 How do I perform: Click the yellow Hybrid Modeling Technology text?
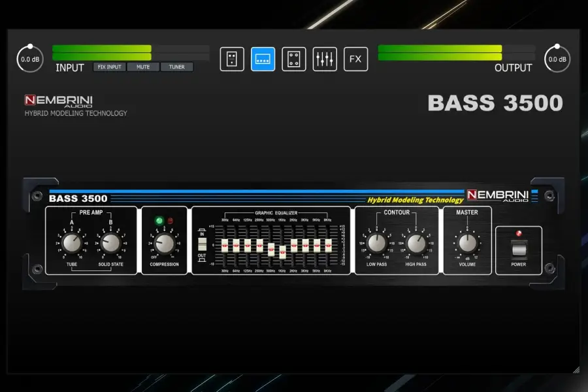(415, 200)
